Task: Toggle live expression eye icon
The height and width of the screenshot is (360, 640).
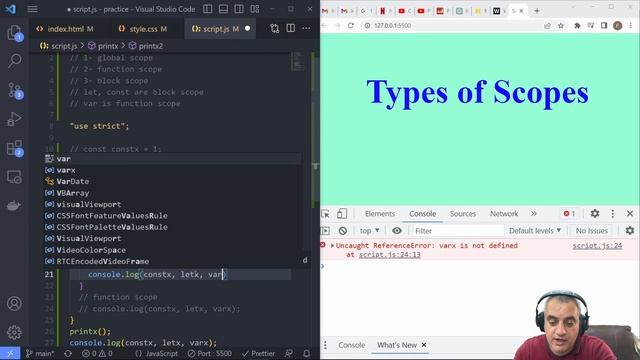Action: coord(397,231)
